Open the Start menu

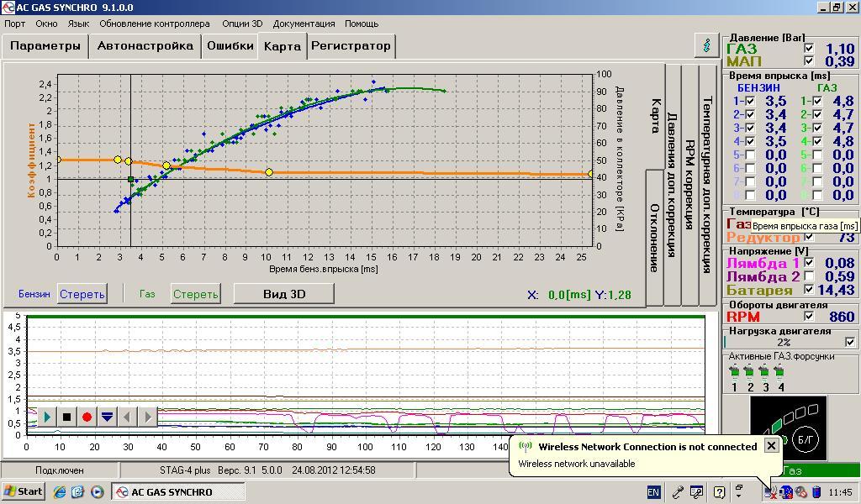pyautogui.click(x=23, y=491)
